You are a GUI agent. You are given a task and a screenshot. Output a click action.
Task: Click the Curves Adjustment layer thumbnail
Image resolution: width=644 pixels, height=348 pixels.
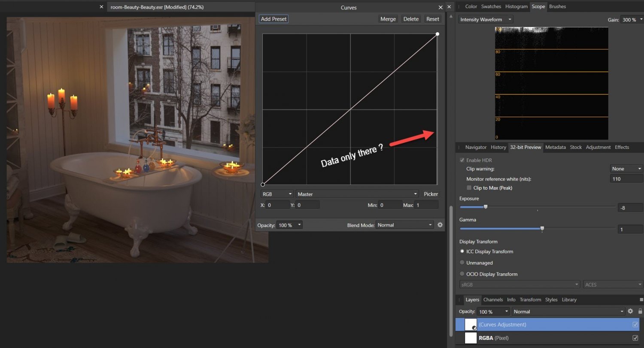(471, 325)
